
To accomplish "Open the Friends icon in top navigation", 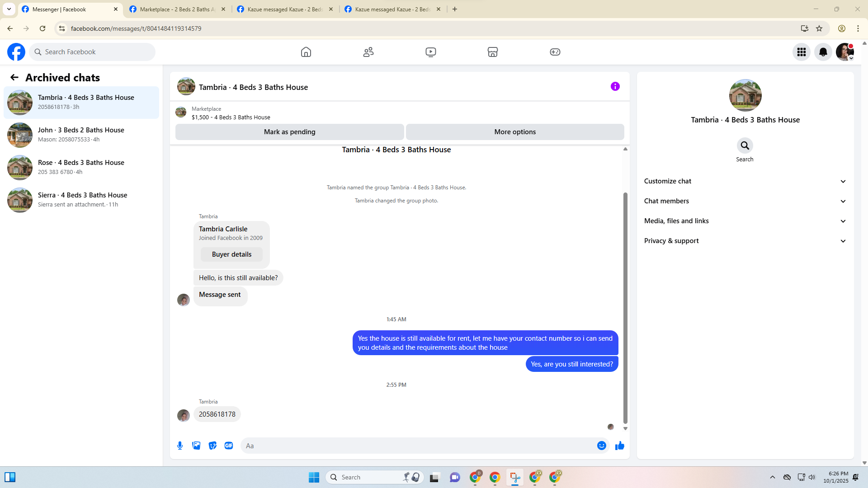I will tap(368, 52).
